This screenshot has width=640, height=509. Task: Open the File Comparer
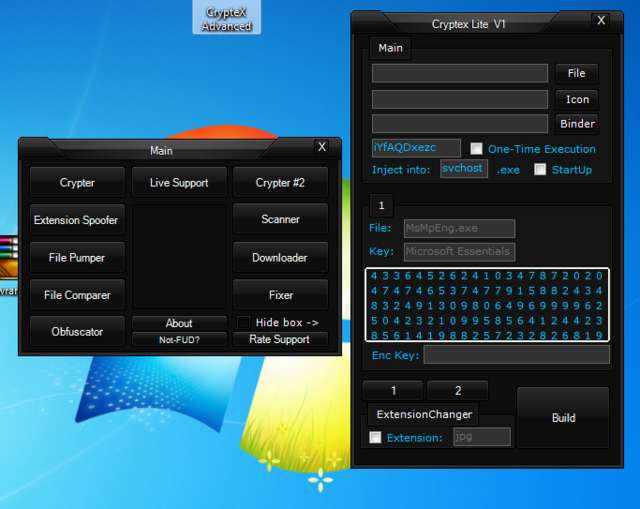coord(77,295)
